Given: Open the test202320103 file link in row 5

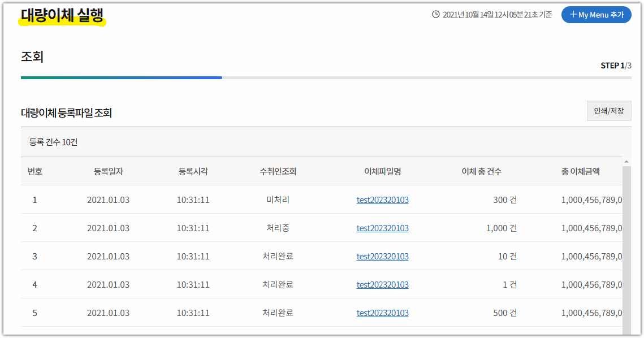Looking at the screenshot, I should (382, 313).
